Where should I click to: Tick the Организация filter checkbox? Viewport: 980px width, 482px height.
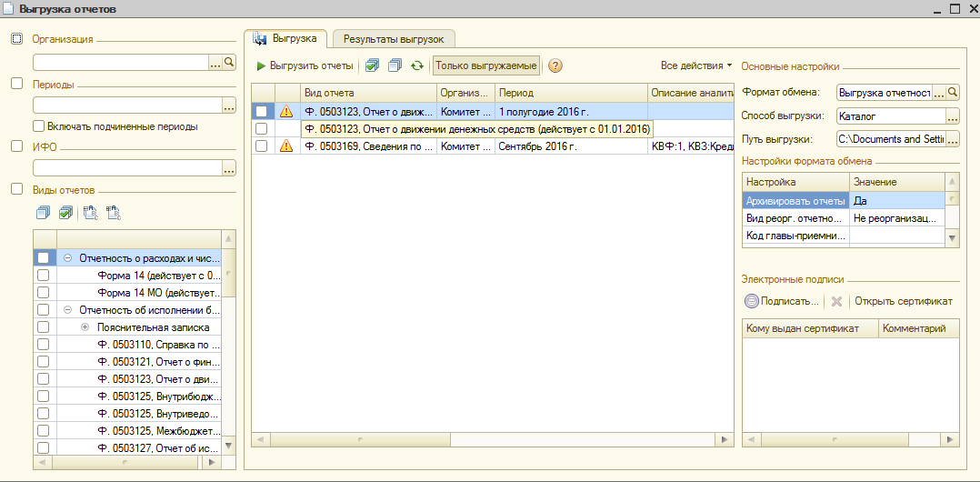pos(17,39)
